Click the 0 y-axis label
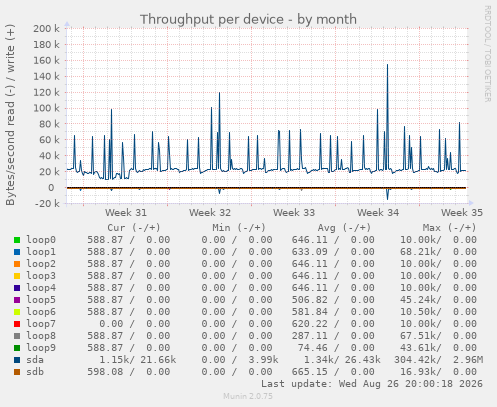 pos(51,188)
